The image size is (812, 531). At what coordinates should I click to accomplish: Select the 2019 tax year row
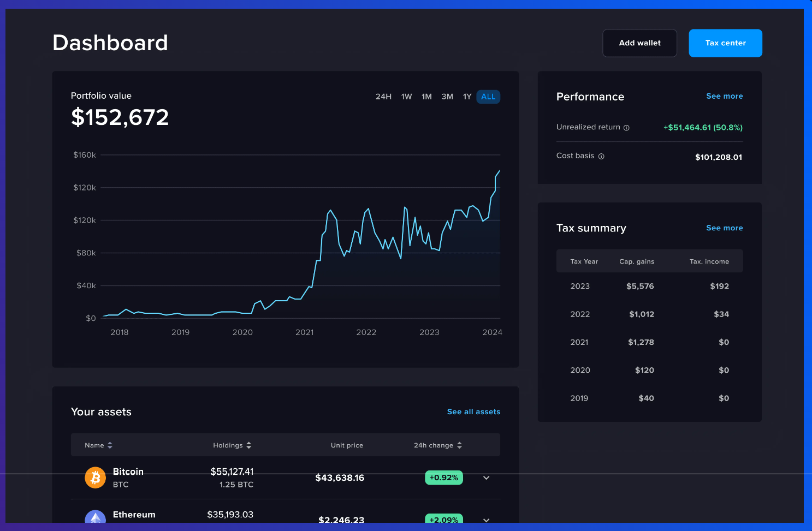(650, 398)
